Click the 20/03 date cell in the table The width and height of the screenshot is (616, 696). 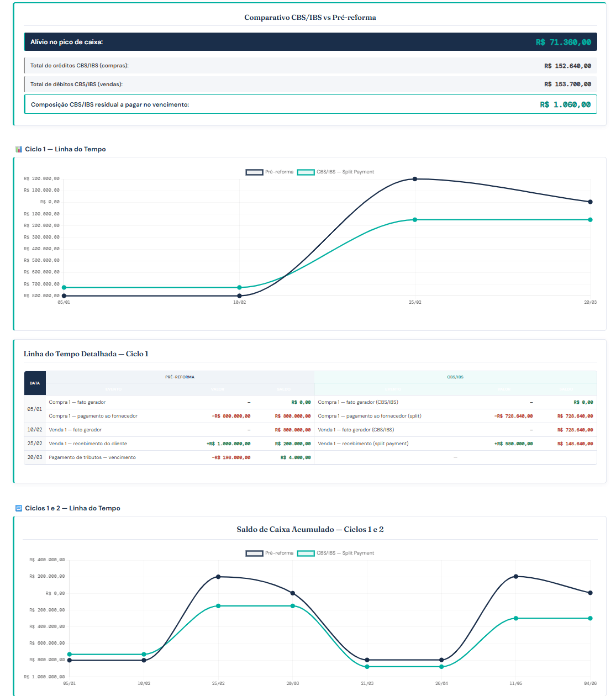(35, 457)
